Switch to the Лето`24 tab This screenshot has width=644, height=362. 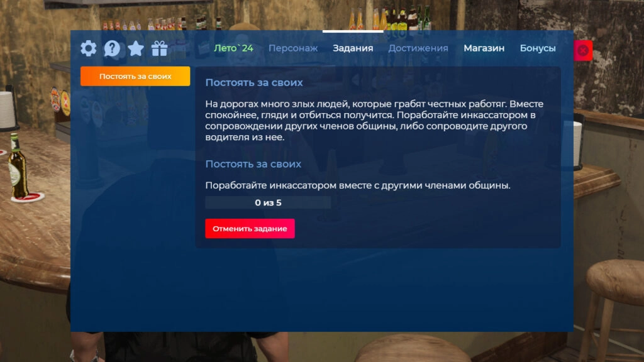[233, 47]
